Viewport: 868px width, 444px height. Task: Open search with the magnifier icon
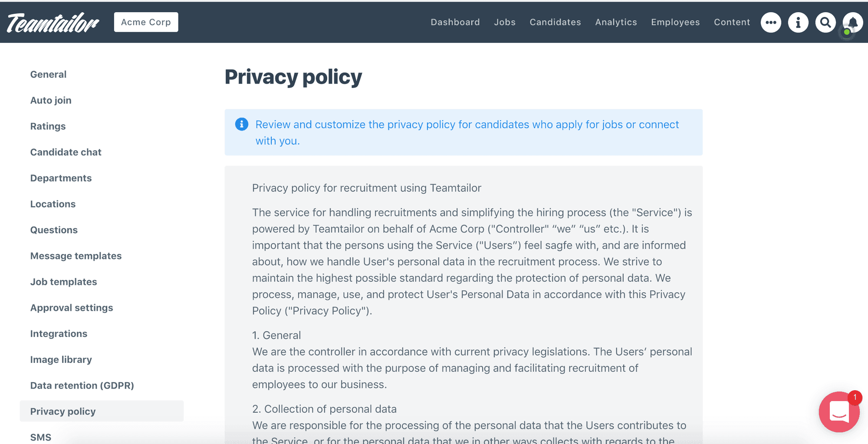(825, 23)
